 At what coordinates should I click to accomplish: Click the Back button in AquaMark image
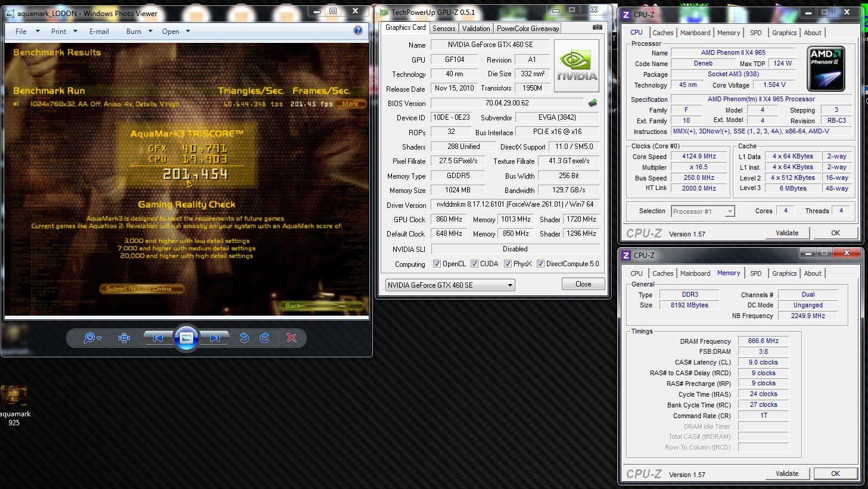click(x=322, y=306)
